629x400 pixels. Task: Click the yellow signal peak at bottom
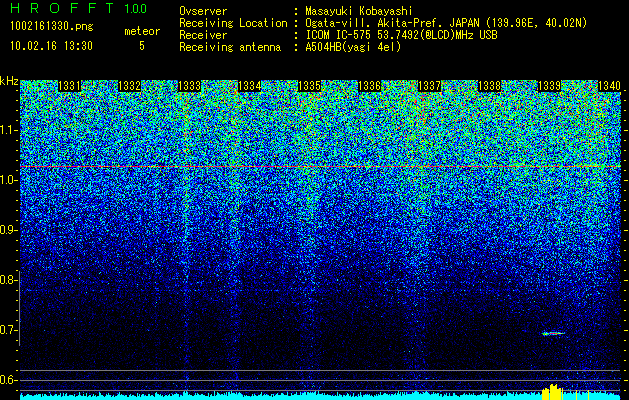pyautogui.click(x=552, y=392)
